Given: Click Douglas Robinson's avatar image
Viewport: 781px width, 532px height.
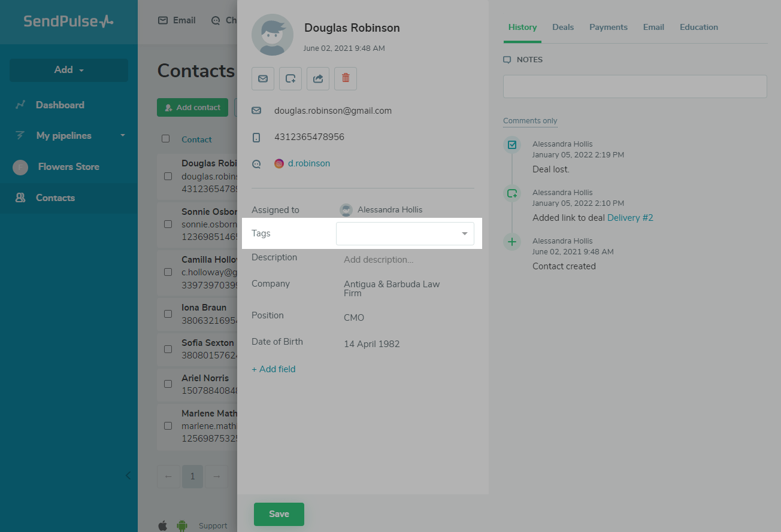Looking at the screenshot, I should [273, 35].
